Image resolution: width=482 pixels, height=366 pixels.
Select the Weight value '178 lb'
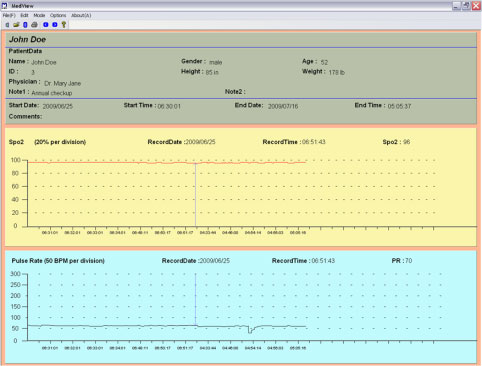(x=337, y=72)
